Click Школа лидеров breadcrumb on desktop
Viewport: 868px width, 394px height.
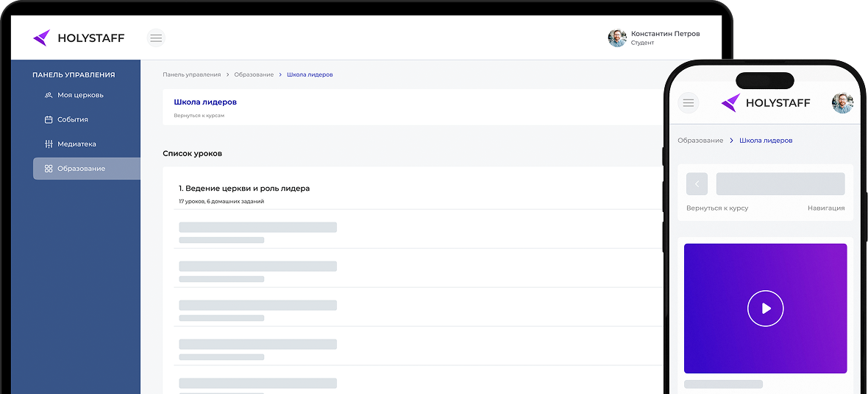310,74
